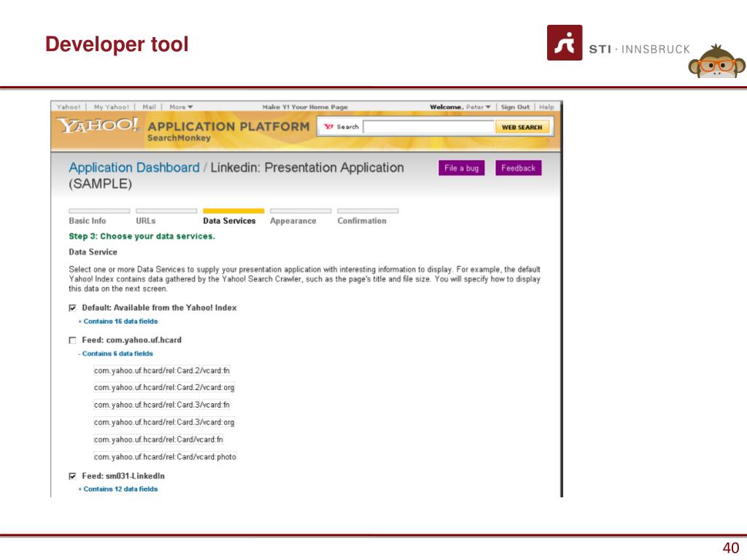
Task: Uncheck the Feed: sm031-LinkedIn checkbox
Action: click(72, 476)
